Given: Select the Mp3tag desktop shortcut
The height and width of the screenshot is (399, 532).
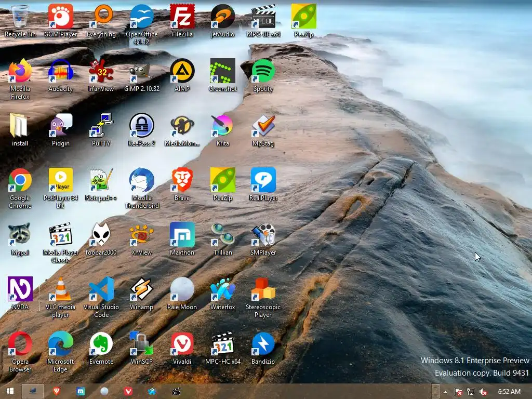Looking at the screenshot, I should click(x=263, y=130).
